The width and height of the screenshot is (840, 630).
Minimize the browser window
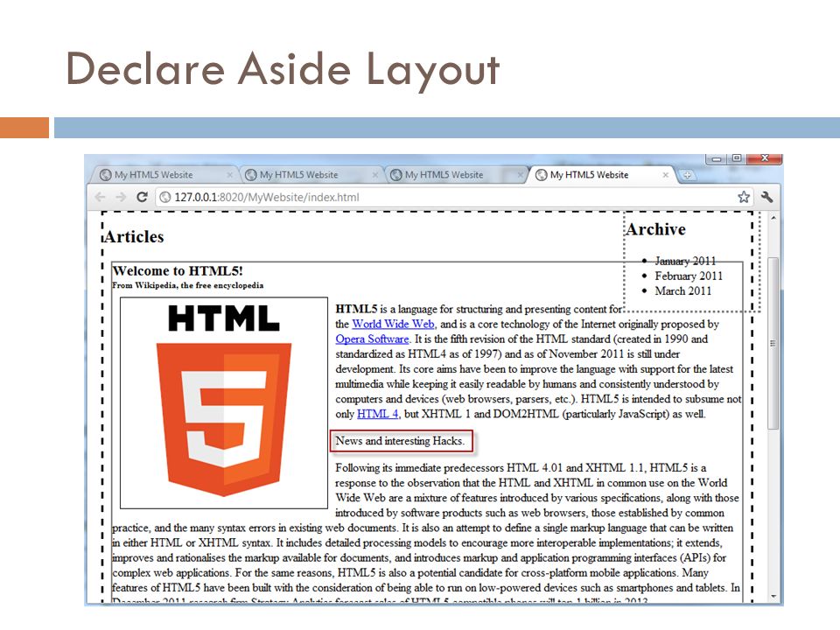coord(716,158)
